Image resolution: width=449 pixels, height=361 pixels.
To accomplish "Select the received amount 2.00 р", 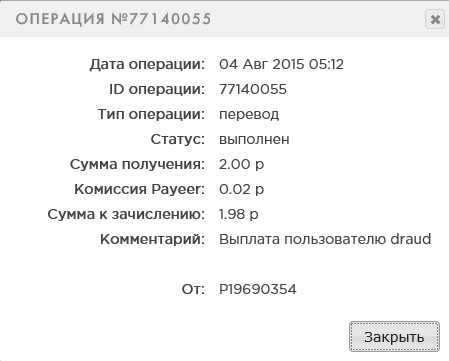I will click(241, 165).
